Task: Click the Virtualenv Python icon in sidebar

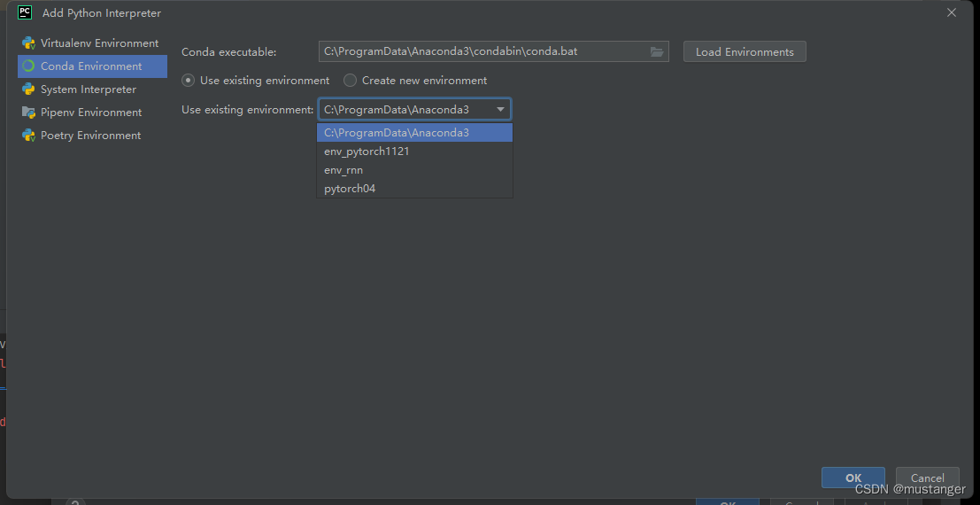Action: 28,43
